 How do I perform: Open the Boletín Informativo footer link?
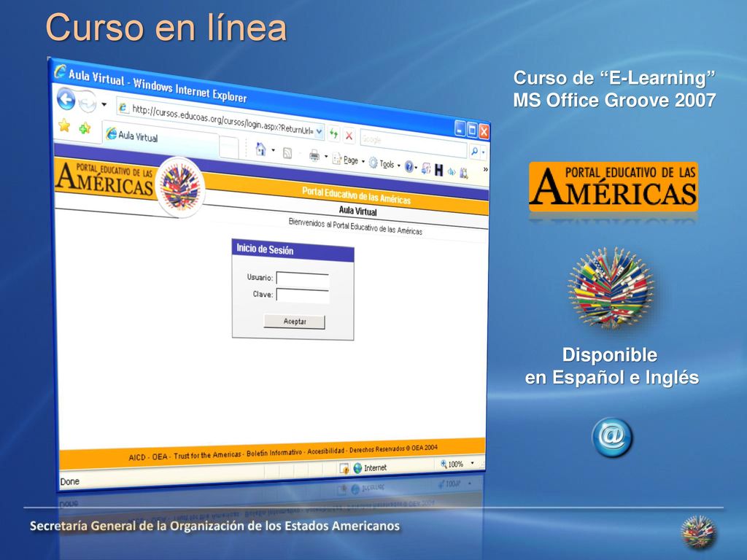274,452
